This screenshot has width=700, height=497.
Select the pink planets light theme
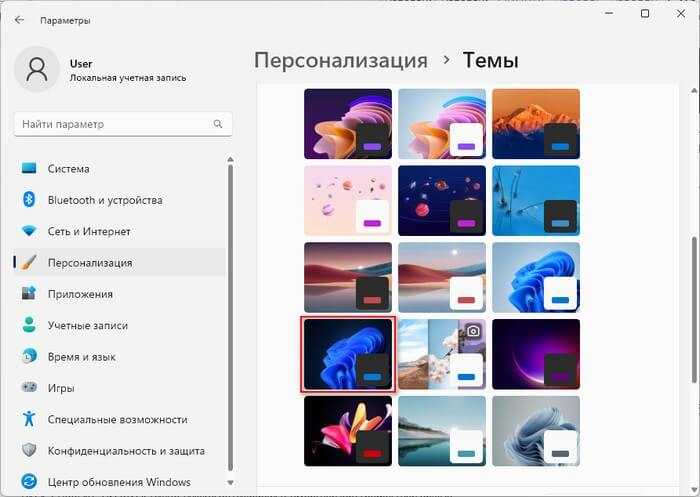pyautogui.click(x=348, y=200)
